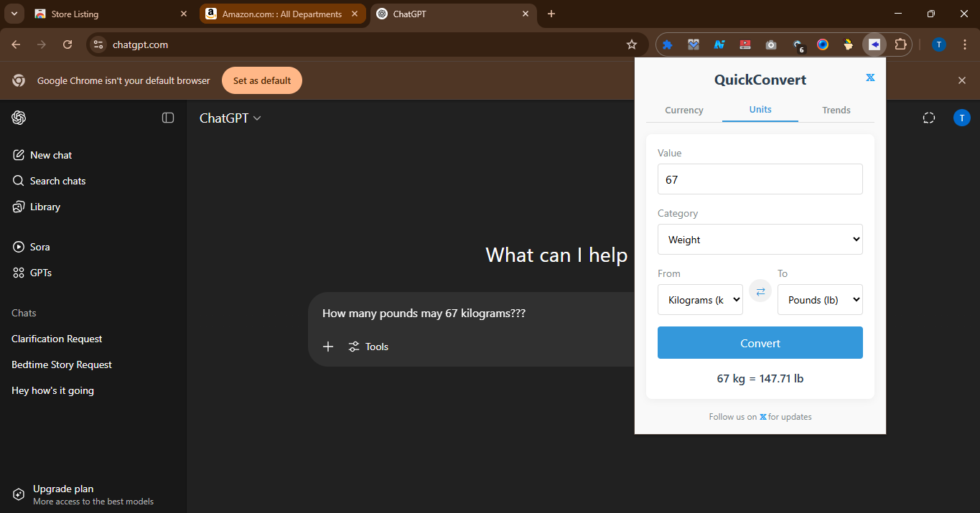Click the Chrome extensions puzzle piece icon
The height and width of the screenshot is (513, 980).
coord(900,44)
